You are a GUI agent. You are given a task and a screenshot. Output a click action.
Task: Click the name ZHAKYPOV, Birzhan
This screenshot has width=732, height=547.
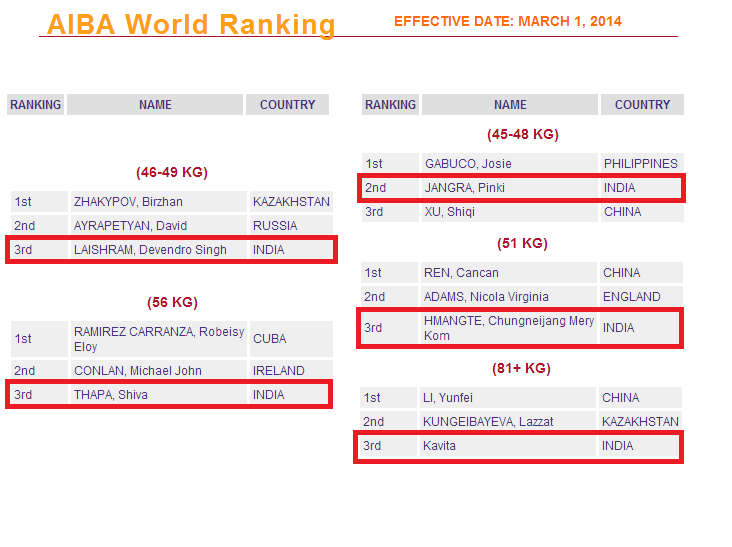point(128,202)
